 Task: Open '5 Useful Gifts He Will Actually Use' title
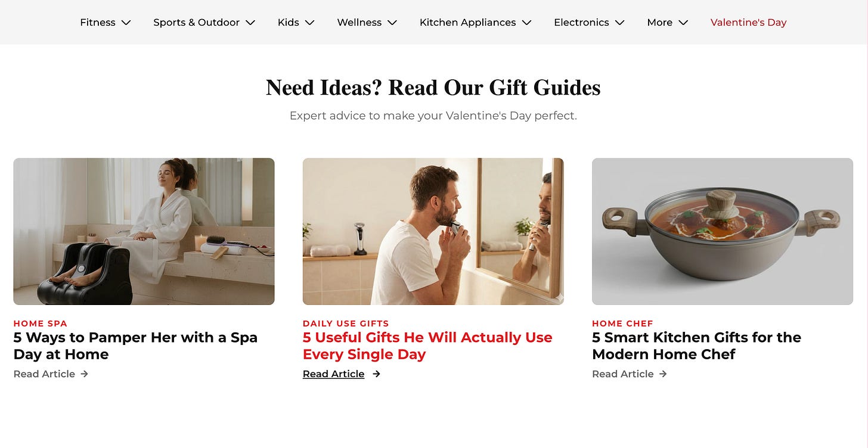427,346
